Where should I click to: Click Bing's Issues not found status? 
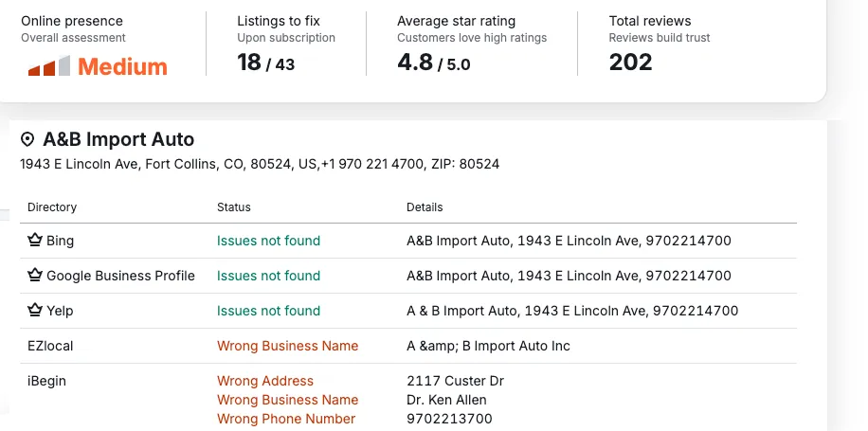[x=268, y=241]
